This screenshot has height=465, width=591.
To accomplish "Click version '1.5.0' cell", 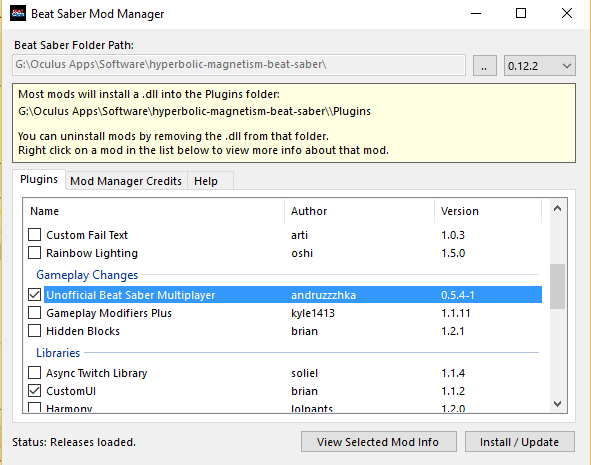I will (x=453, y=253).
